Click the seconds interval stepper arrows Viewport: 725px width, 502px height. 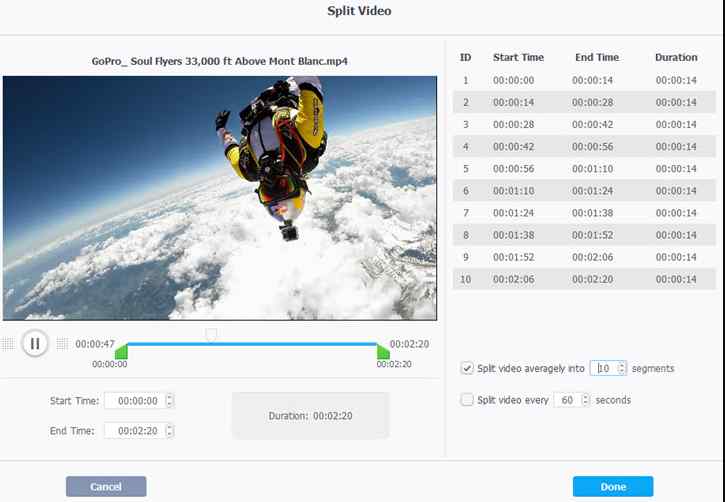click(x=586, y=400)
